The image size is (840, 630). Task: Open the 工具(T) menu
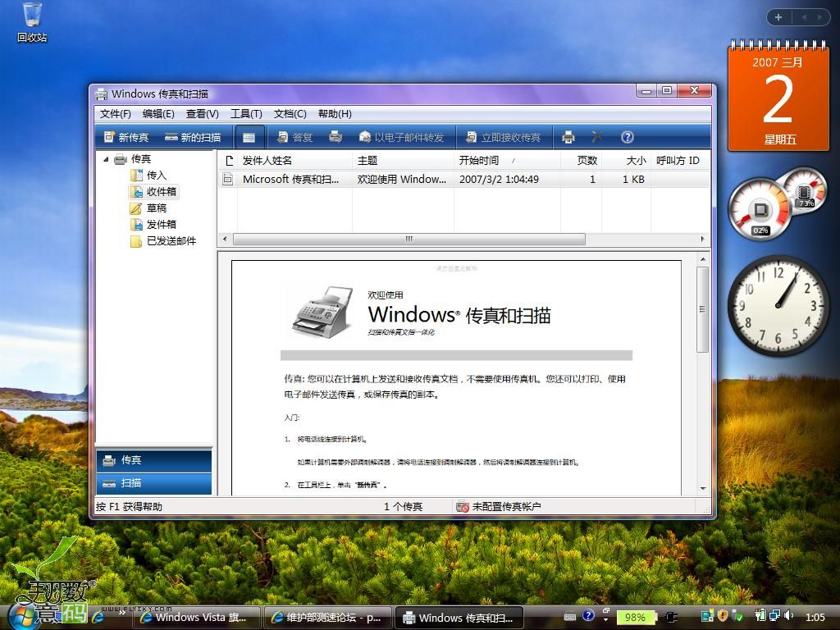point(246,113)
